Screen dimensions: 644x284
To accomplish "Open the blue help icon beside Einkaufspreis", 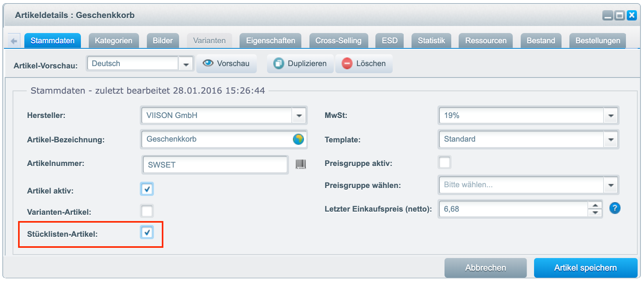I will [615, 208].
